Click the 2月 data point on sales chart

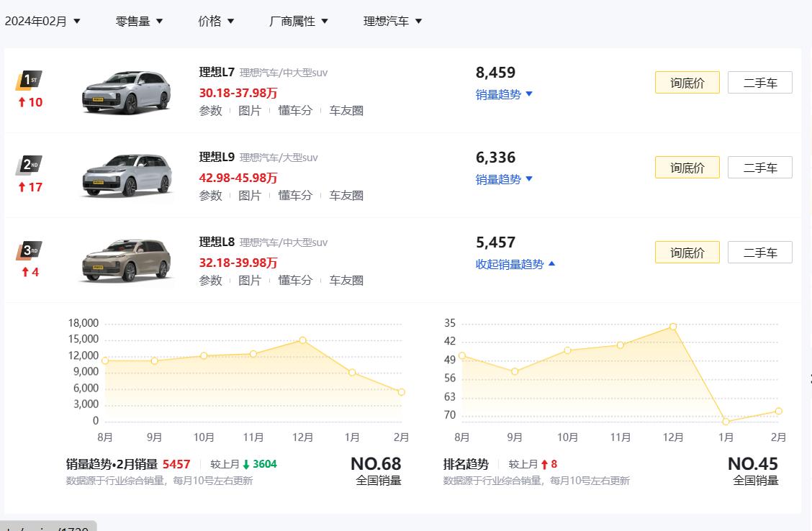coord(402,392)
